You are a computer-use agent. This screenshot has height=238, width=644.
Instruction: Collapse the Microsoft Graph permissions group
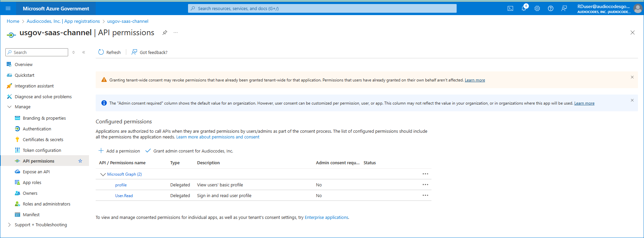click(103, 174)
